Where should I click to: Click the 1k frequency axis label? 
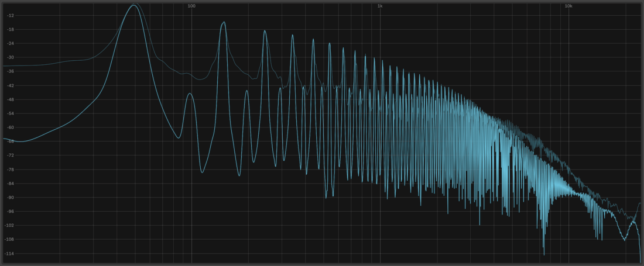pyautogui.click(x=380, y=6)
